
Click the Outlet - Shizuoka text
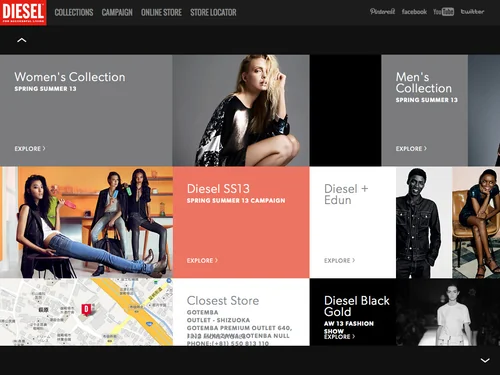coord(218,320)
